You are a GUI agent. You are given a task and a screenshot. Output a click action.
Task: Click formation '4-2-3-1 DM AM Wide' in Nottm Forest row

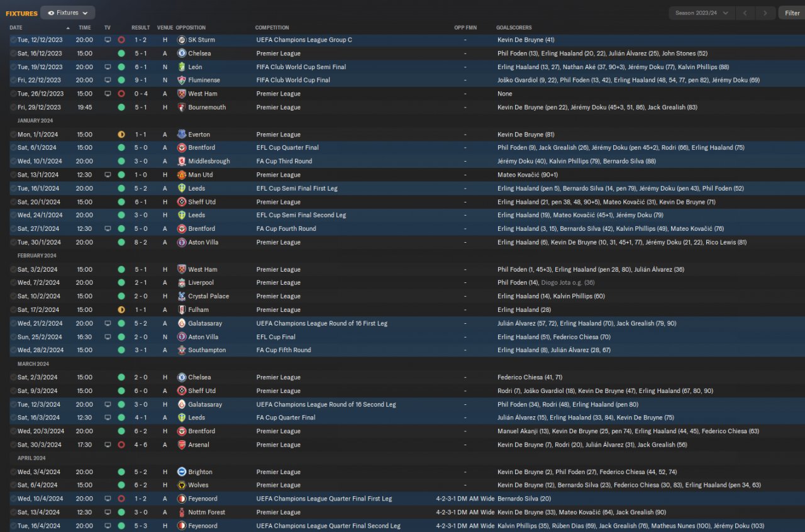click(465, 513)
